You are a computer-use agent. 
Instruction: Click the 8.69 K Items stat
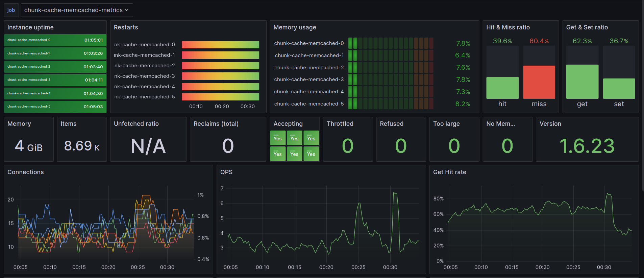coord(82,146)
